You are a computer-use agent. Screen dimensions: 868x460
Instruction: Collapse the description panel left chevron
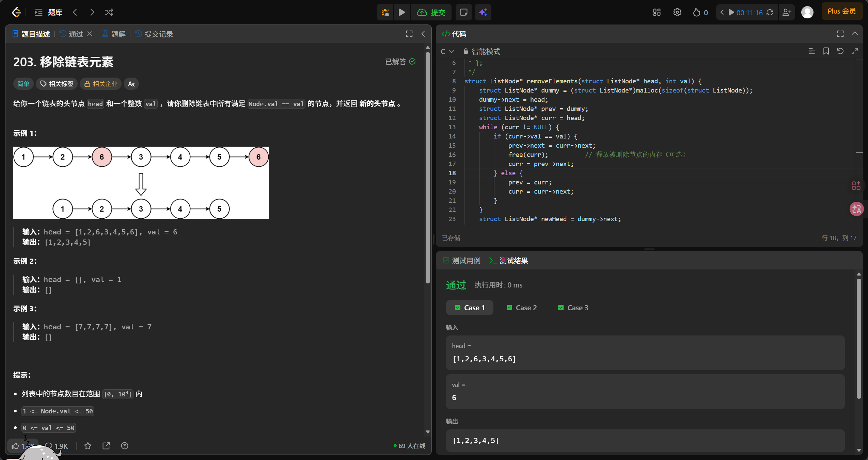click(x=423, y=34)
